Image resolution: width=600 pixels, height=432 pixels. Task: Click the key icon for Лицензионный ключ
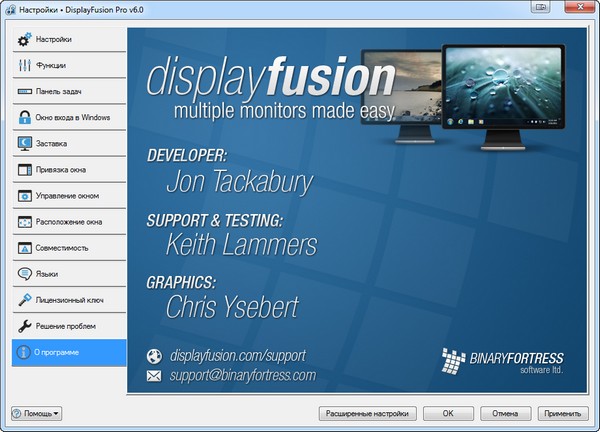pyautogui.click(x=25, y=300)
